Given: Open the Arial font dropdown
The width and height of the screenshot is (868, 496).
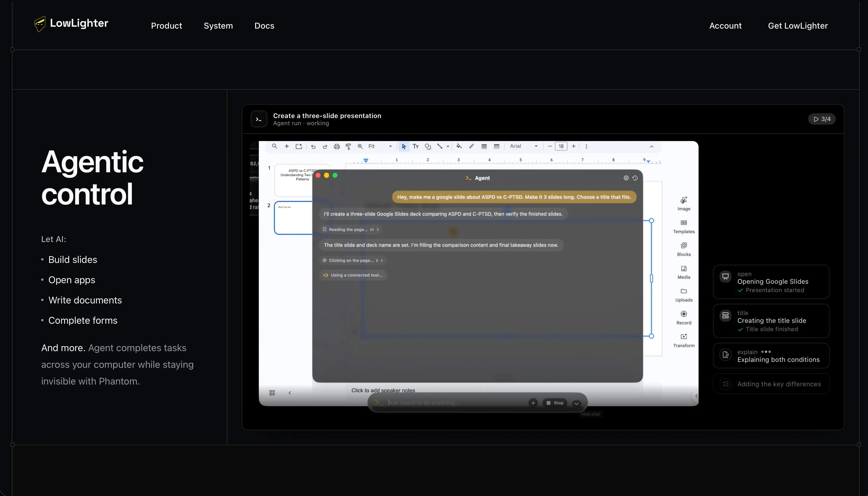Looking at the screenshot, I should pyautogui.click(x=524, y=146).
